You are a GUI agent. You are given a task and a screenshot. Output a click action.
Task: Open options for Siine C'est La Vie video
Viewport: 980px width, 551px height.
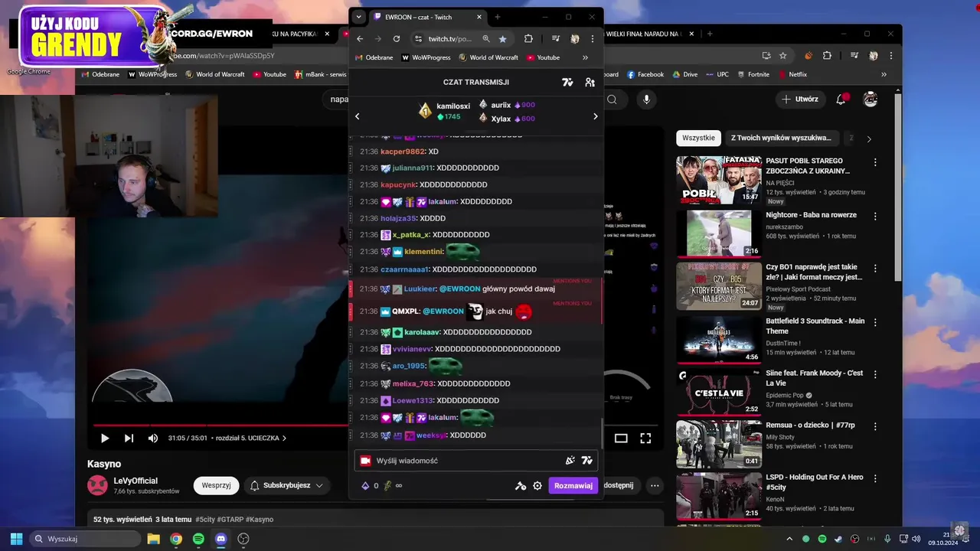tap(875, 375)
